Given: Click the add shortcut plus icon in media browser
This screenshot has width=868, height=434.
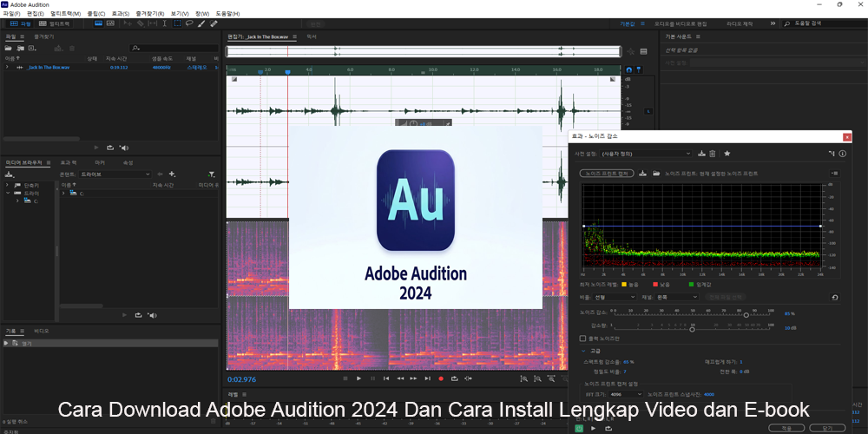Looking at the screenshot, I should pyautogui.click(x=172, y=174).
